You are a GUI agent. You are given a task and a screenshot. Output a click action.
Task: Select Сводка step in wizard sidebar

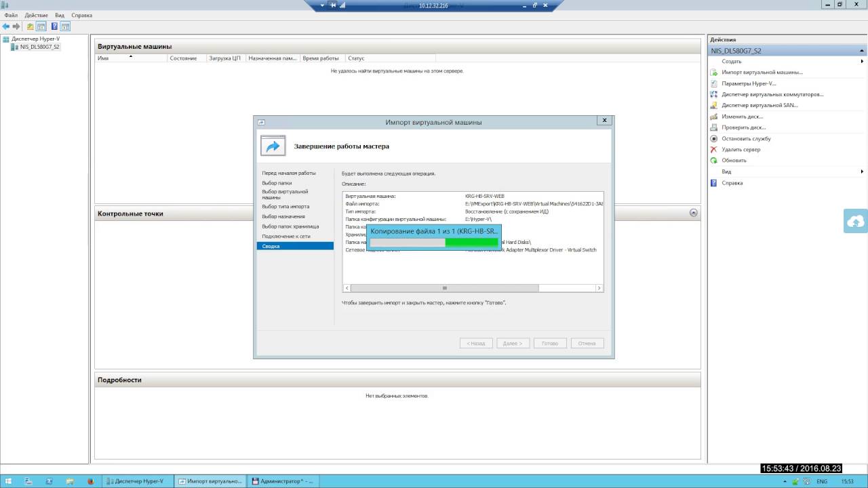point(295,246)
